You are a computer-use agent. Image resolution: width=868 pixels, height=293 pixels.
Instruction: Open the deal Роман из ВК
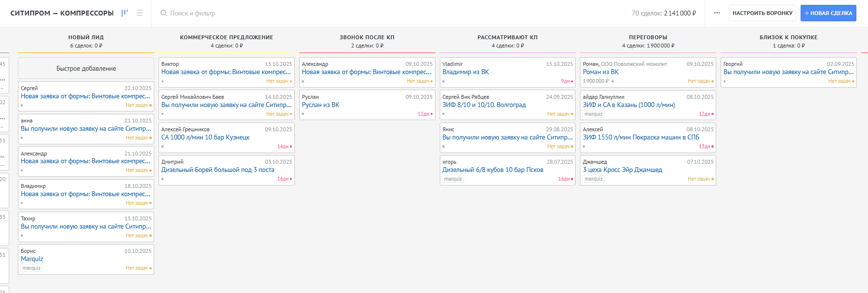[601, 72]
